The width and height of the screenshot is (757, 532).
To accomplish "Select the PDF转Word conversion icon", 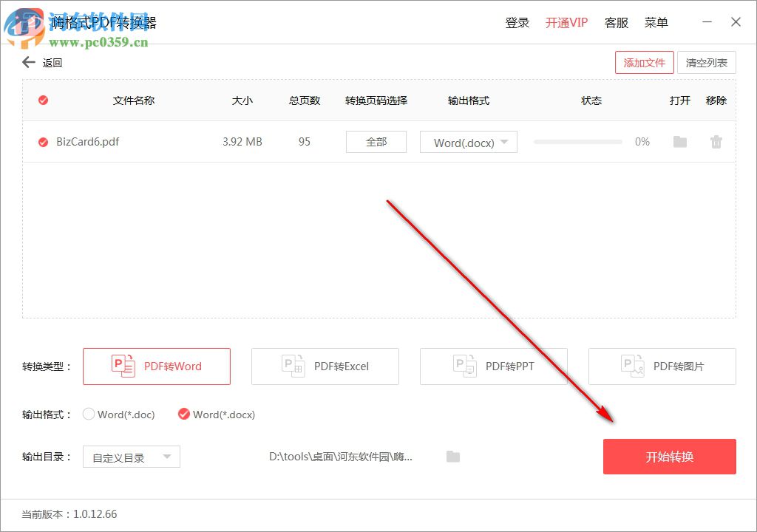I will 123,366.
